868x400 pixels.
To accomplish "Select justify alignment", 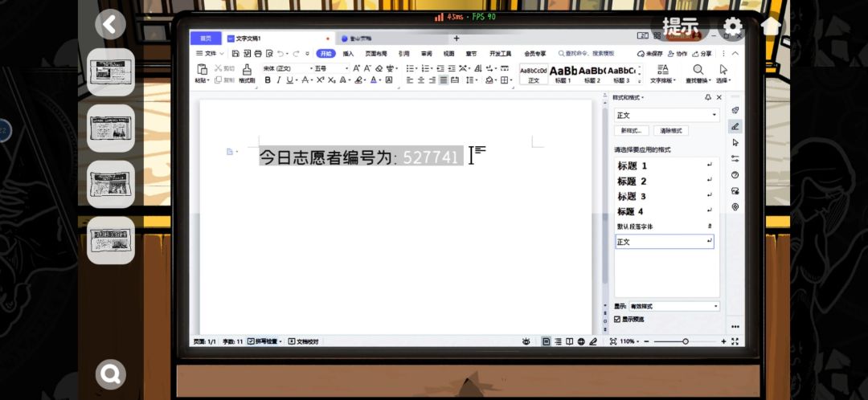I will pyautogui.click(x=444, y=80).
